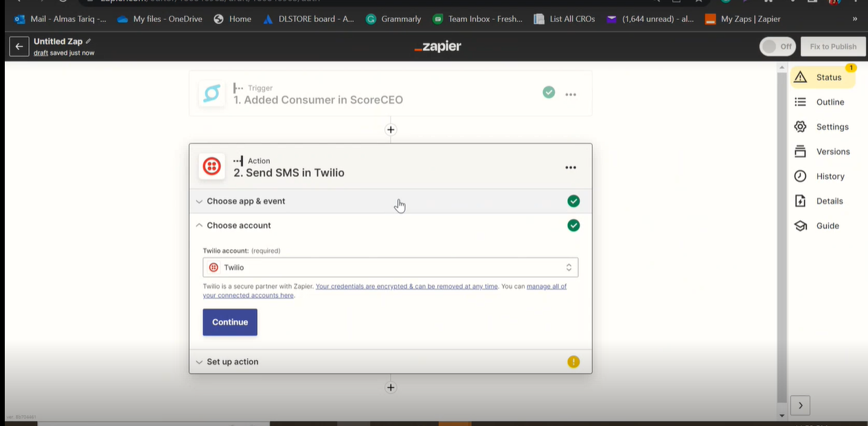Collapse right sidebar arrow button
Viewport: 868px width, 426px height.
800,405
